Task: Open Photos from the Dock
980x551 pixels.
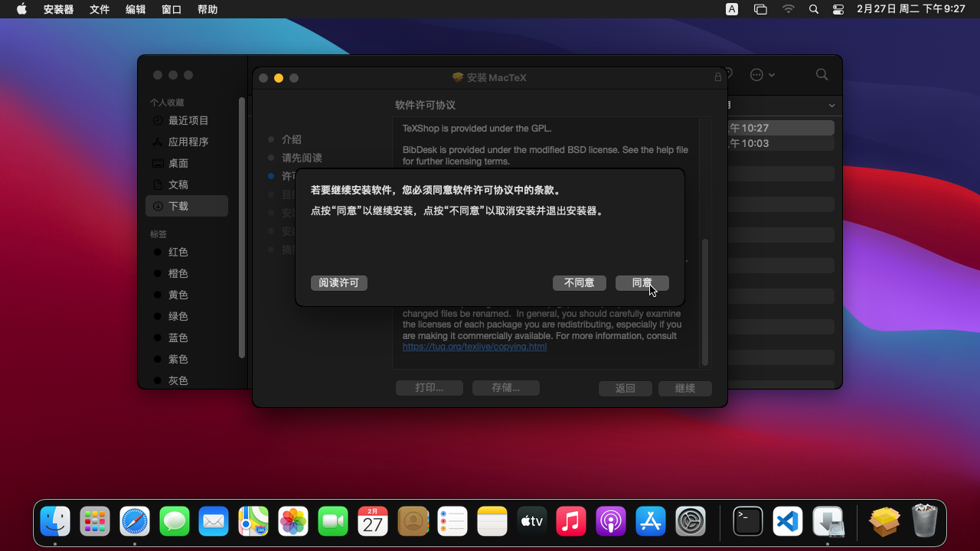Action: coord(293,521)
